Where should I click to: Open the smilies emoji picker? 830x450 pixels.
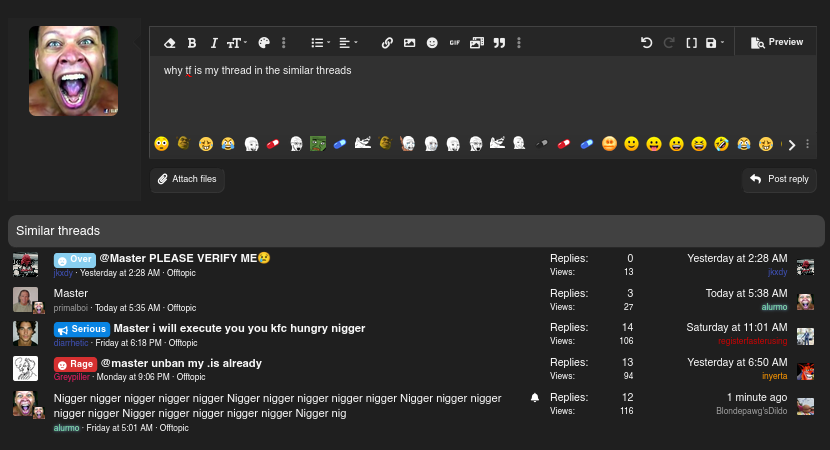432,43
